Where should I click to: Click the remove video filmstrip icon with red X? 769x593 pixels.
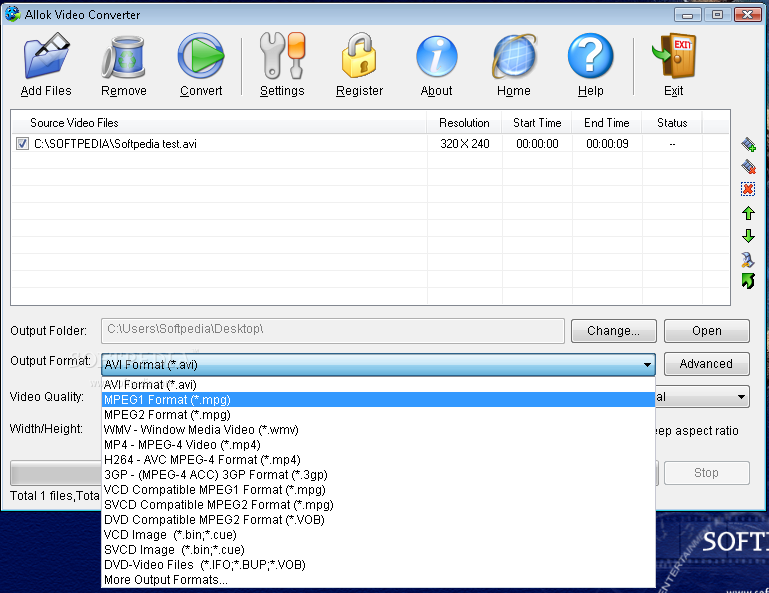pos(748,167)
